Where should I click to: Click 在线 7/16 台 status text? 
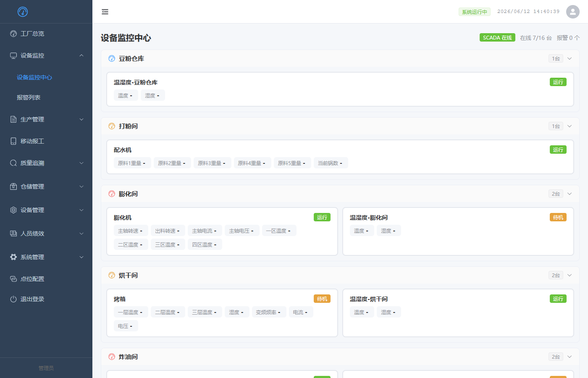pos(536,38)
